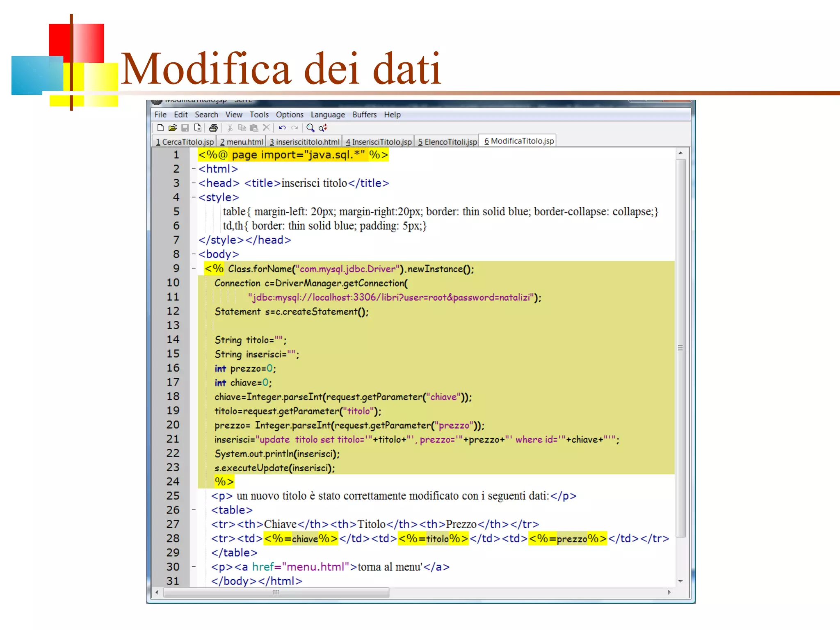This screenshot has width=840, height=630.
Task: Collapse the head fold on line 3
Action: [x=194, y=183]
